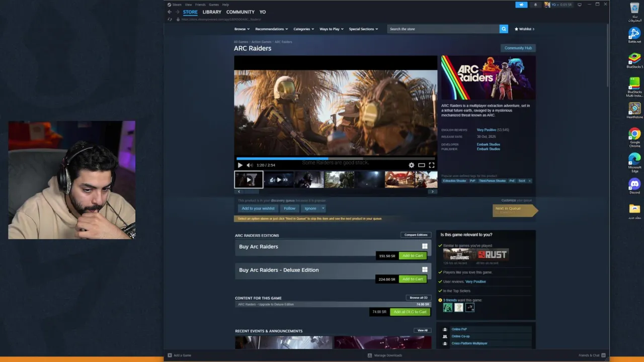Open the Categories dropdown

tap(303, 29)
